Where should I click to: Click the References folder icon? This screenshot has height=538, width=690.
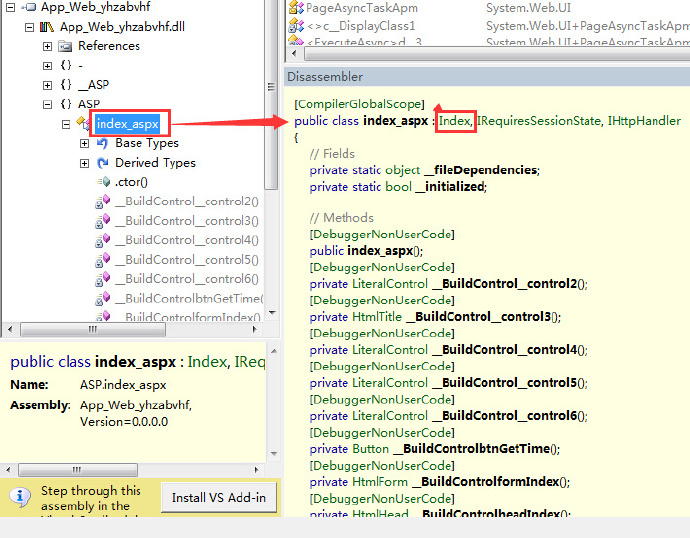point(65,46)
